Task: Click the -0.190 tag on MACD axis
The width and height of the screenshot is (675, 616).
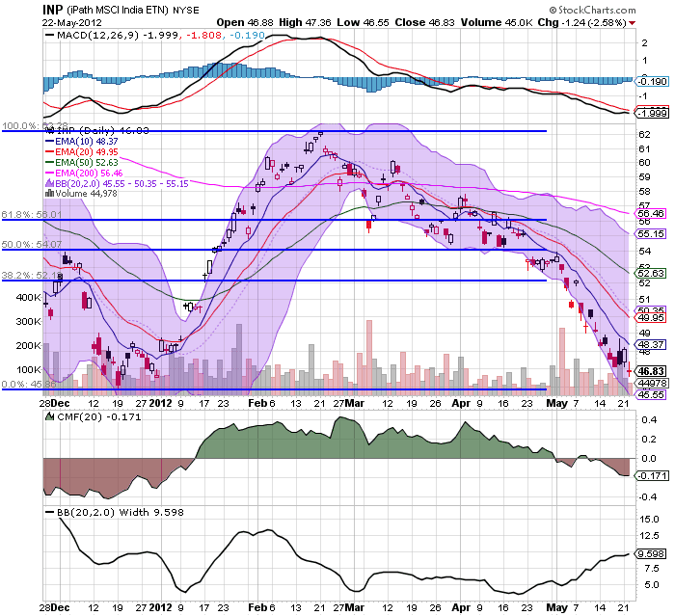Action: pyautogui.click(x=652, y=81)
